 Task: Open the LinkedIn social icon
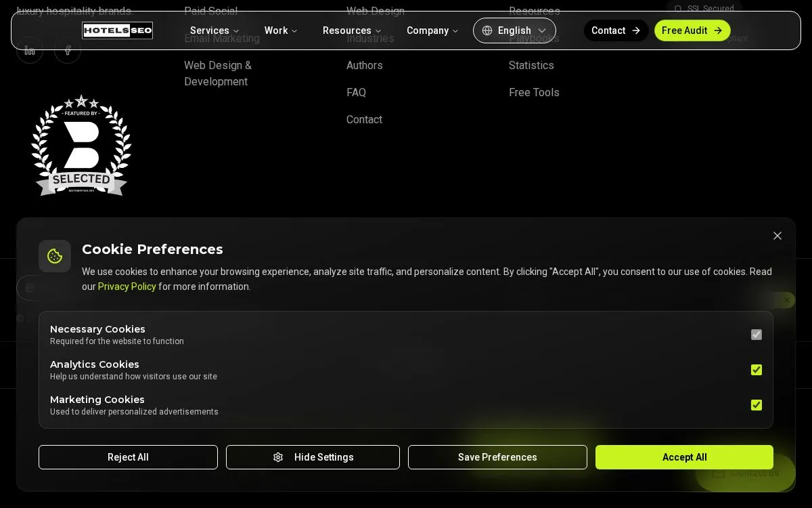[30, 50]
